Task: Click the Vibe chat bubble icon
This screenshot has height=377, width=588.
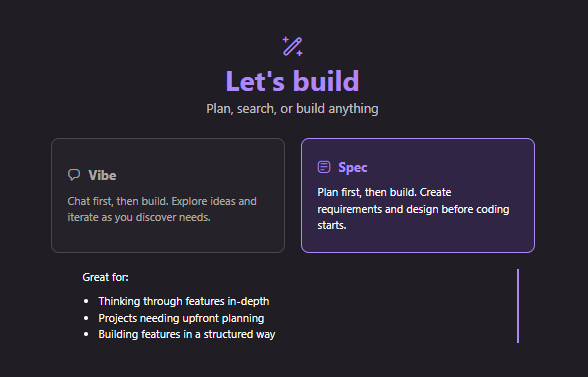Action: tap(74, 175)
